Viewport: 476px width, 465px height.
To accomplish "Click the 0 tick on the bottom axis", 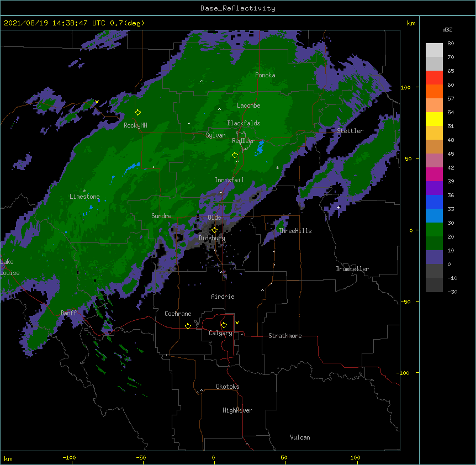I will pyautogui.click(x=214, y=457).
